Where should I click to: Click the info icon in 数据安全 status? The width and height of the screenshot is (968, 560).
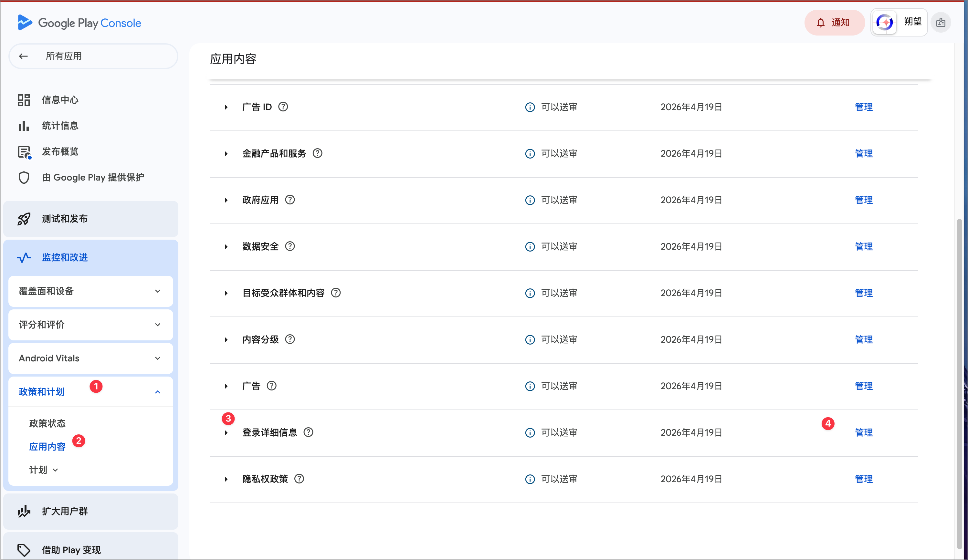click(x=530, y=246)
